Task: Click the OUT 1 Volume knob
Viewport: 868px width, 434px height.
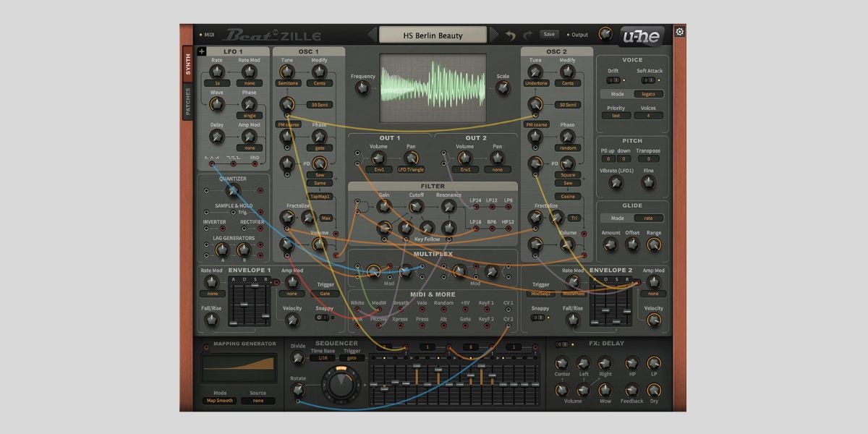Action: click(378, 157)
